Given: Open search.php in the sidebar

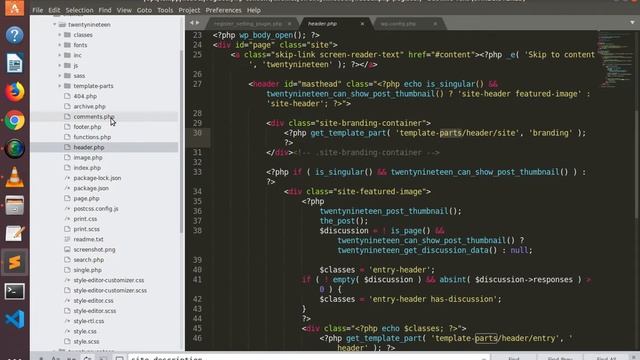Looking at the screenshot, I should pyautogui.click(x=89, y=260).
